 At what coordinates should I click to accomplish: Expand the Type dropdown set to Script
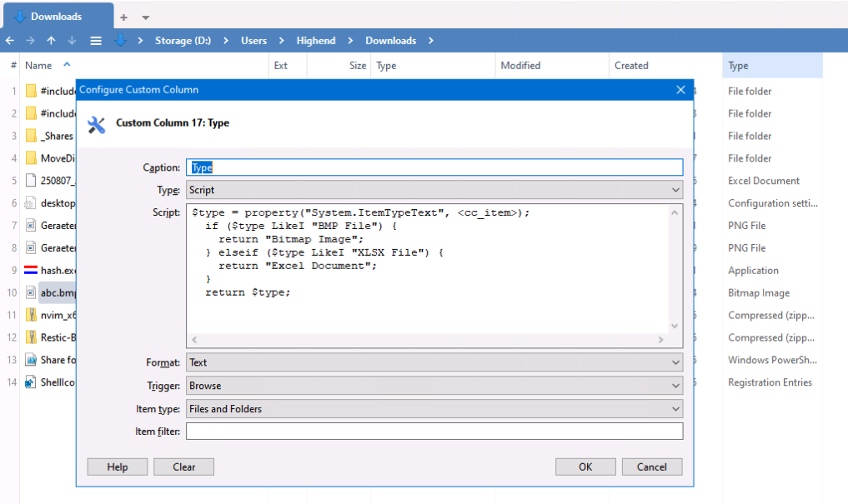pyautogui.click(x=434, y=190)
